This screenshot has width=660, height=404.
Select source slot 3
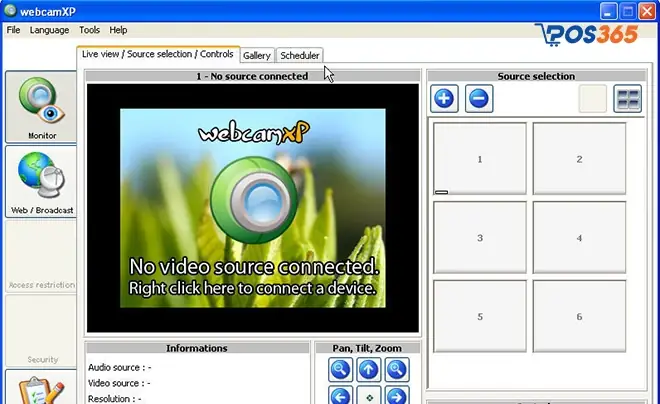tap(480, 237)
